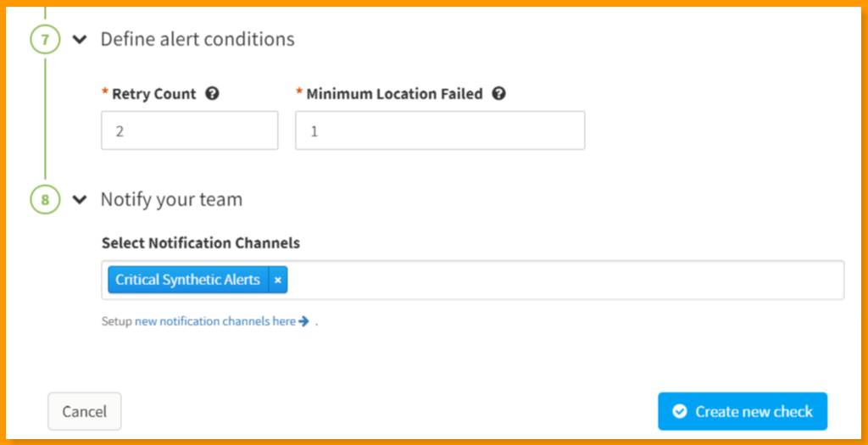Viewport: 868px width, 445px height.
Task: Select the step 7 circle indicator
Action: [45, 39]
